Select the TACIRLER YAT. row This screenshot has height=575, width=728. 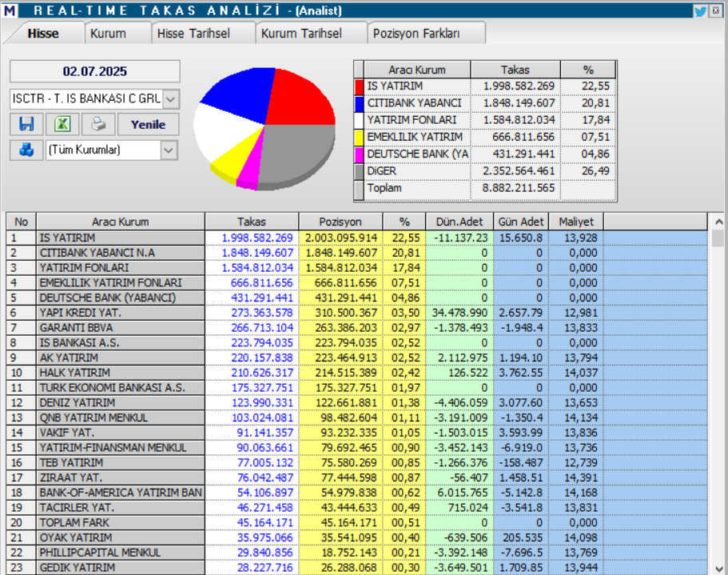(356, 508)
